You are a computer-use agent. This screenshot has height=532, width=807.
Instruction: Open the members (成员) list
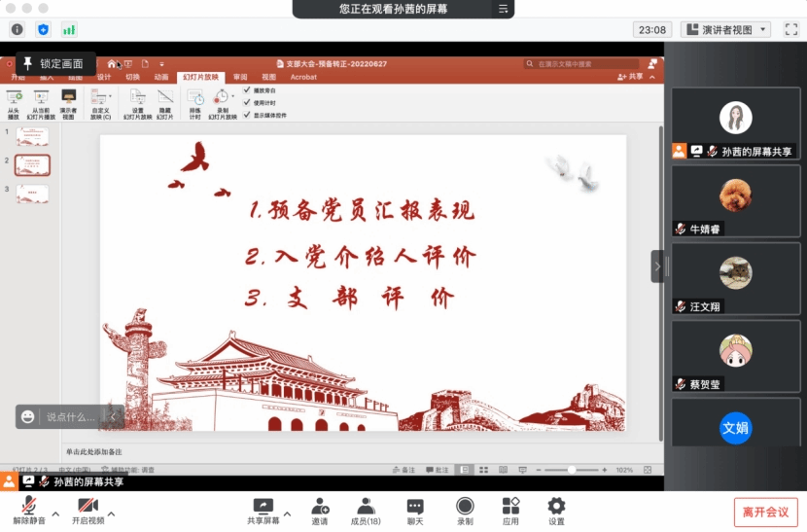[x=367, y=510]
